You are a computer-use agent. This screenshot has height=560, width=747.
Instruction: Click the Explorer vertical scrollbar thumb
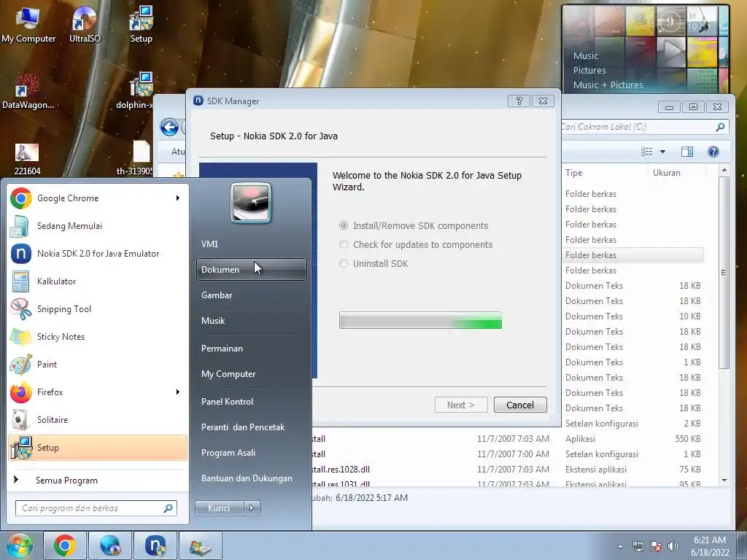724,273
